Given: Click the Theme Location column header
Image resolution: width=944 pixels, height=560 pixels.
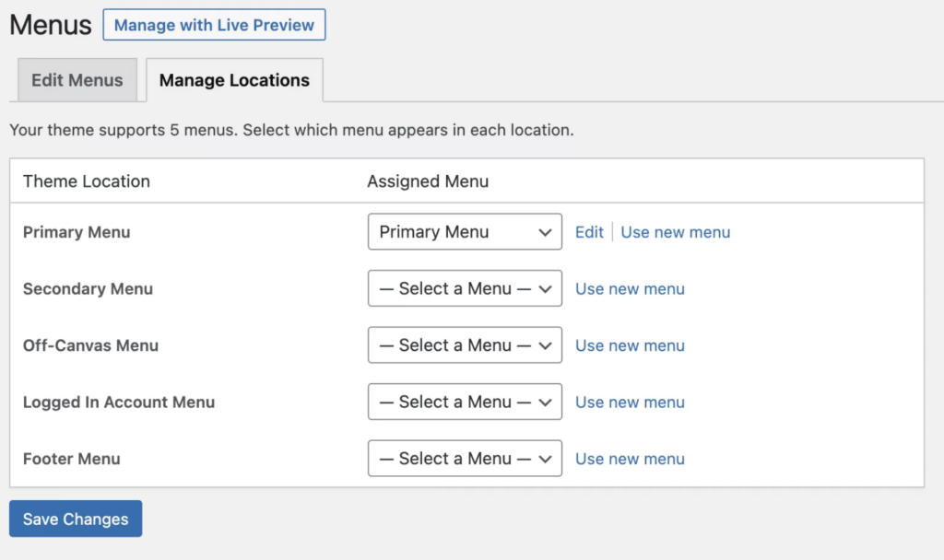Looking at the screenshot, I should 87,181.
